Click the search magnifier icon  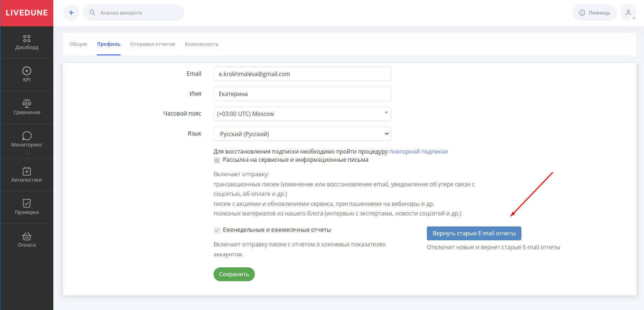92,13
